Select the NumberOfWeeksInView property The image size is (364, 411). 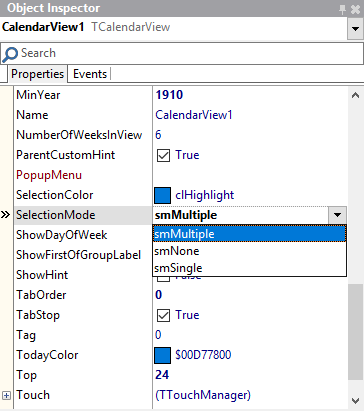point(79,135)
